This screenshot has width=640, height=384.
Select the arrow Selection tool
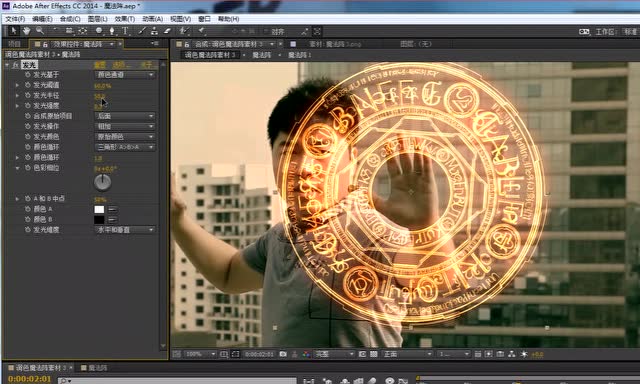(13, 31)
